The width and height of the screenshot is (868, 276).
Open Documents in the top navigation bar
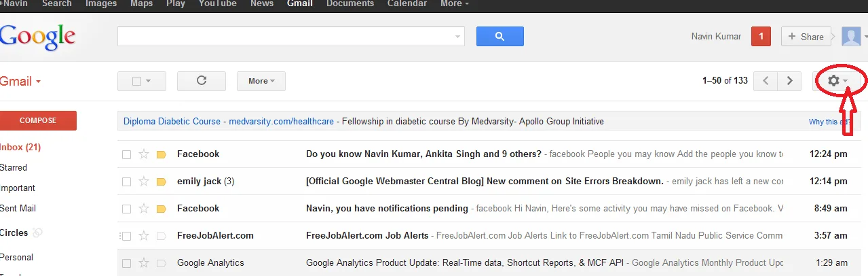pos(350,3)
